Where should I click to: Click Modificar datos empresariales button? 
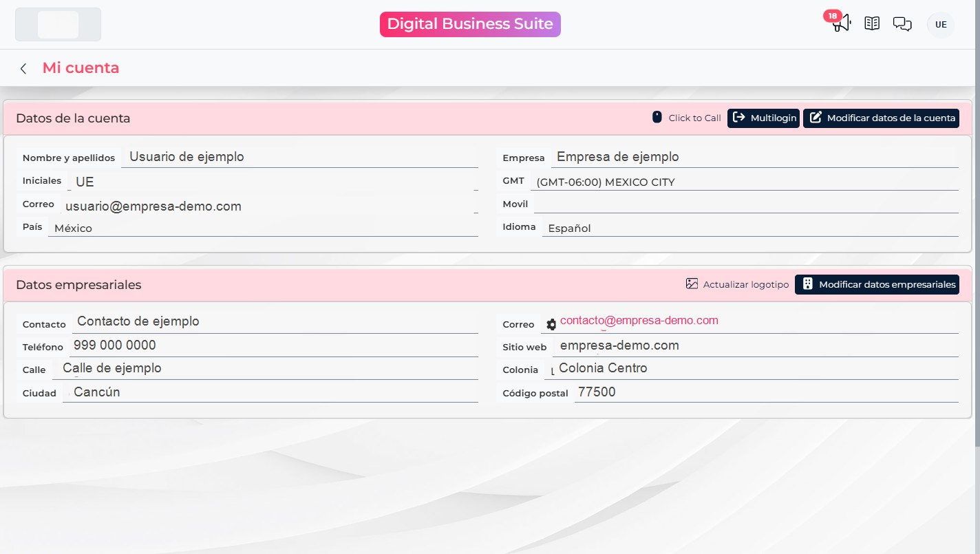pos(877,284)
